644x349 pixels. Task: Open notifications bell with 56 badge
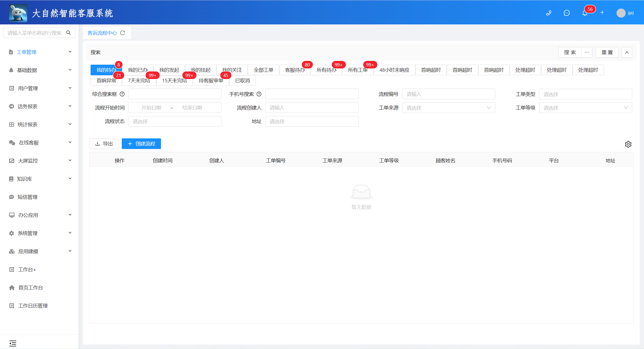585,13
